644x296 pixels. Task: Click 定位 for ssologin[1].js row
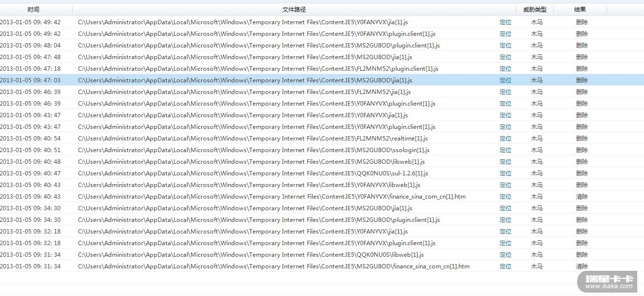505,150
